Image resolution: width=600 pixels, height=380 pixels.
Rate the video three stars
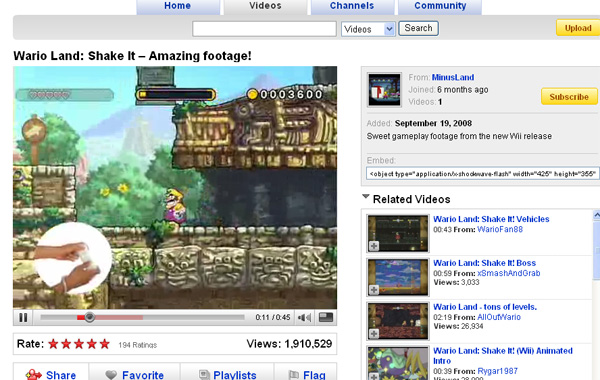coord(79,344)
